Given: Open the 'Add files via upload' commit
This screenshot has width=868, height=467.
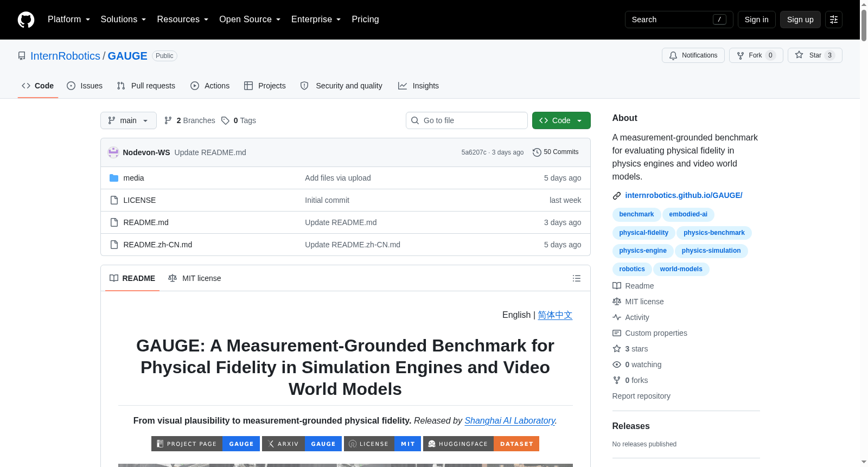Looking at the screenshot, I should [338, 178].
